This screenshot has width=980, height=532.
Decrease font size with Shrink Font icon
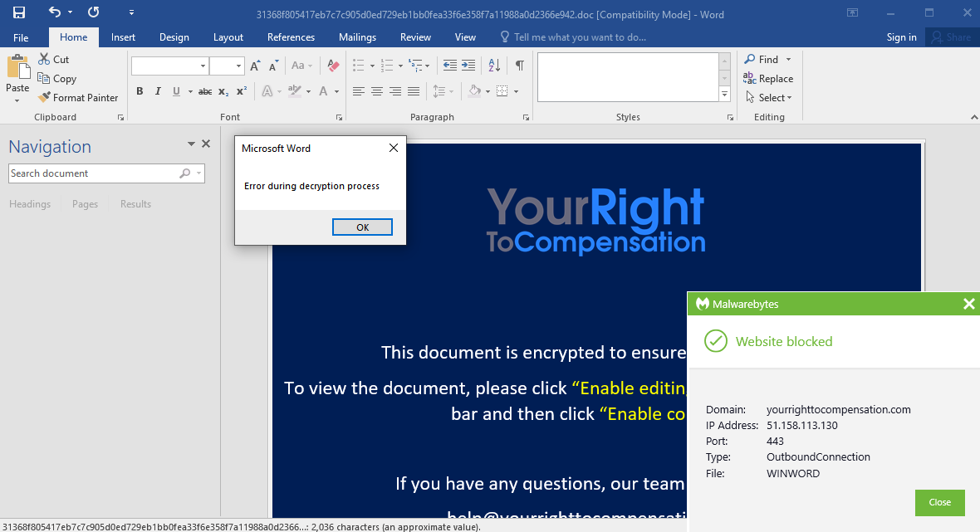point(274,66)
